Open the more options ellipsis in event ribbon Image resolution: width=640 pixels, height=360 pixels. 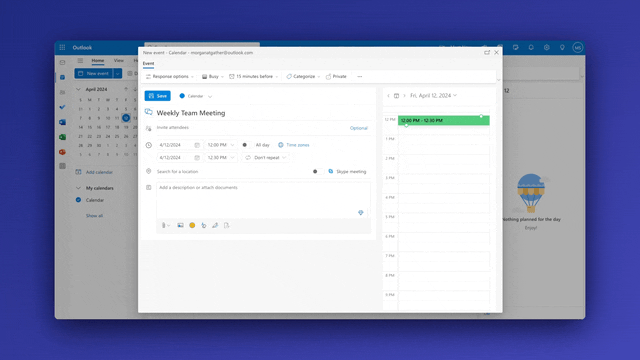tap(360, 76)
